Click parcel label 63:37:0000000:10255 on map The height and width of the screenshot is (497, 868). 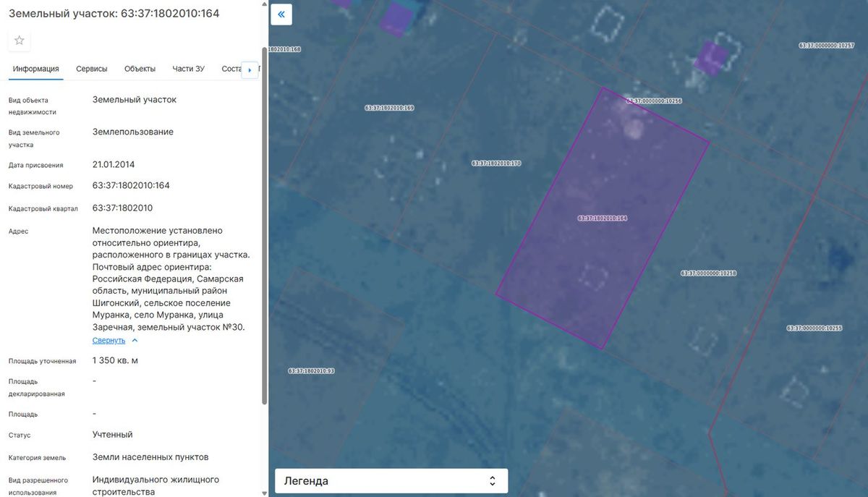(814, 328)
